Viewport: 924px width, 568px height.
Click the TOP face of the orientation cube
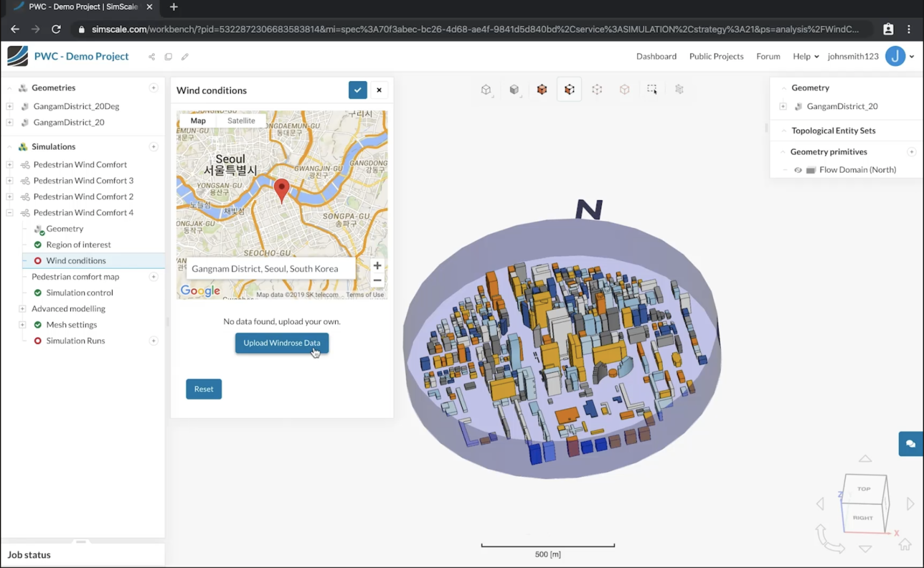click(864, 489)
